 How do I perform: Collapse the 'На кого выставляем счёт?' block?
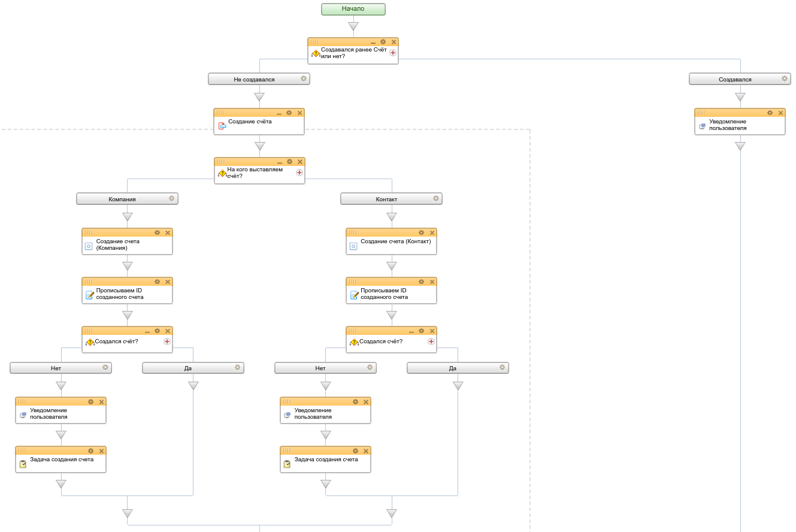280,162
